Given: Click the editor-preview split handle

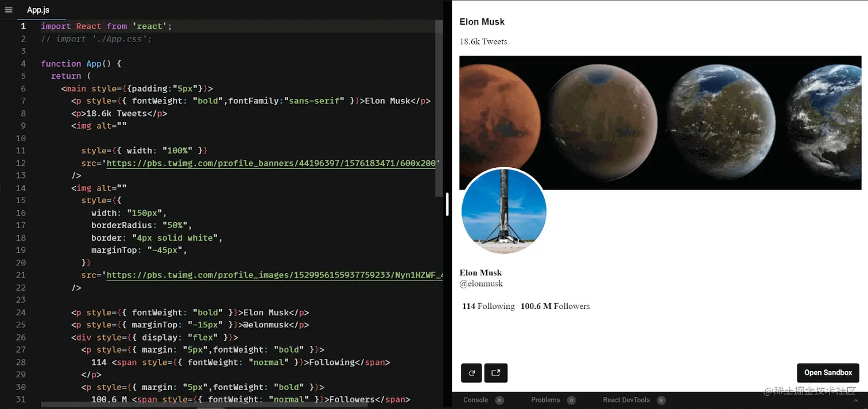Looking at the screenshot, I should 447,204.
